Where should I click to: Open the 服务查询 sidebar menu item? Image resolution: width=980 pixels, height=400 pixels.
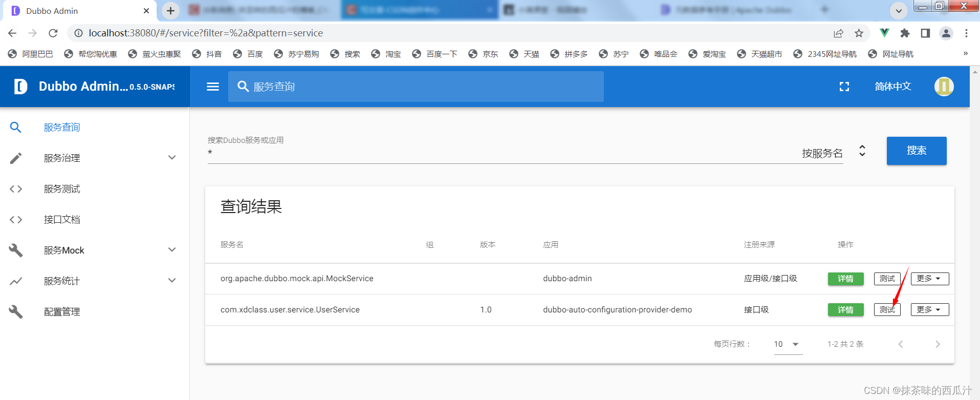click(x=95, y=128)
